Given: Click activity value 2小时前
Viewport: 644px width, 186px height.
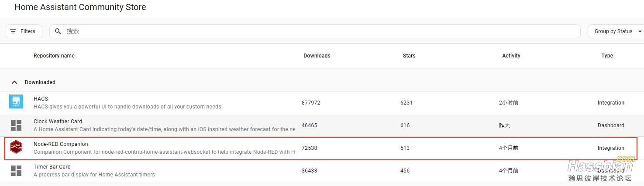Looking at the screenshot, I should (x=509, y=103).
